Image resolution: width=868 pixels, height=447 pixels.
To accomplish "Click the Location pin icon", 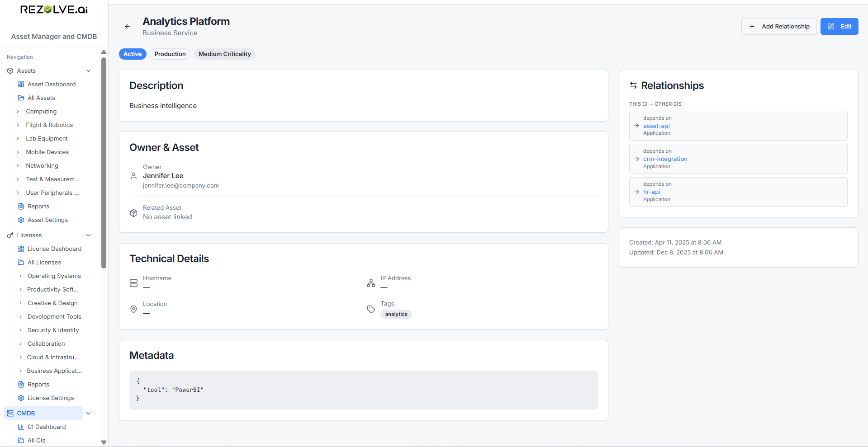I will [133, 309].
